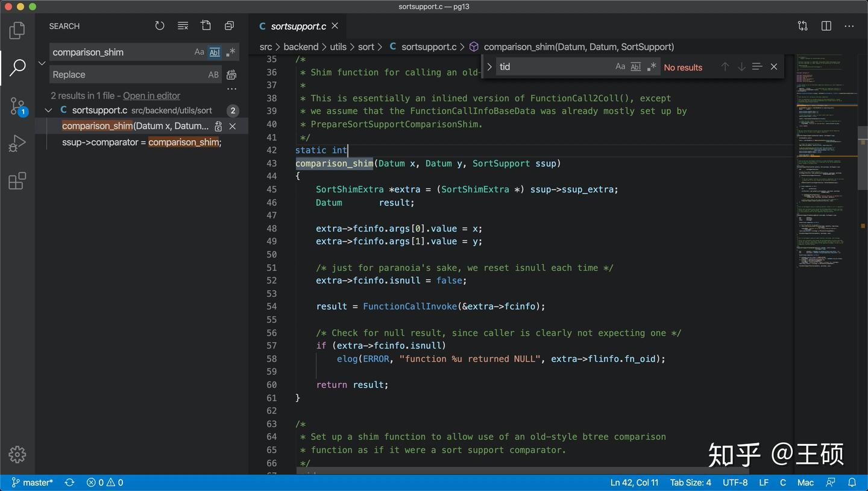868x491 pixels.
Task: Open the Extensions view
Action: pyautogui.click(x=17, y=181)
